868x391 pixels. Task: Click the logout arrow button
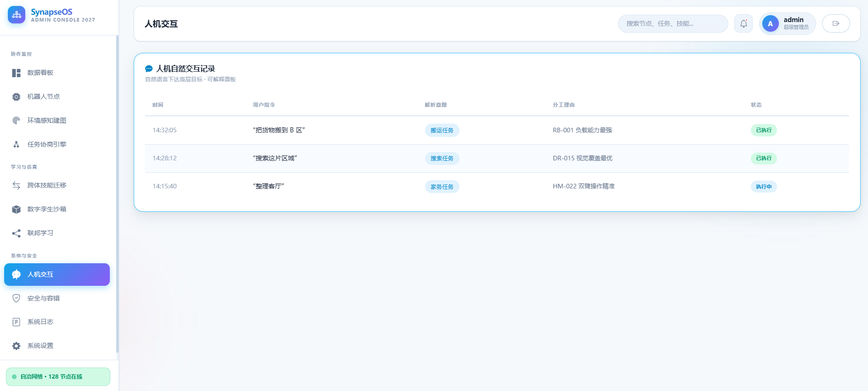[836, 23]
